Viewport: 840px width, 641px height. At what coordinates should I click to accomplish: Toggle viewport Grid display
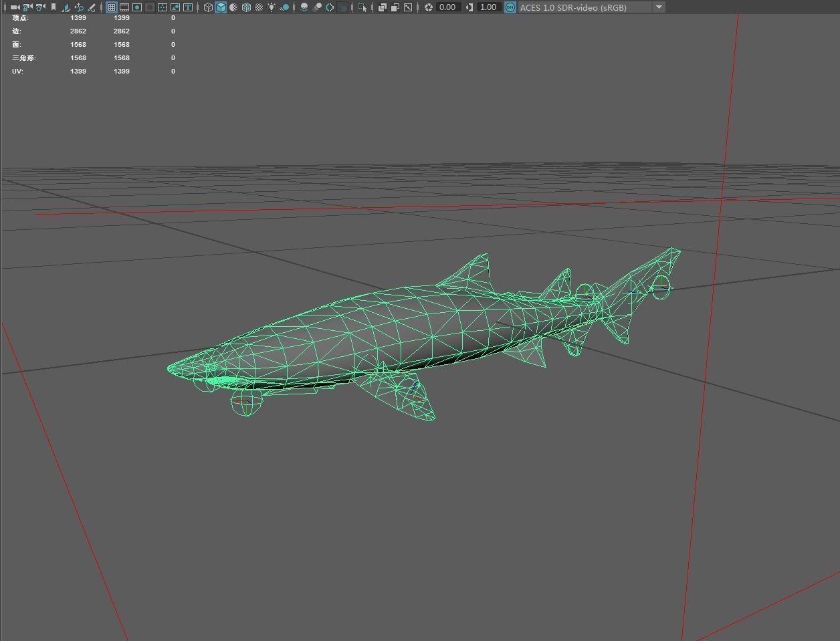pyautogui.click(x=112, y=7)
